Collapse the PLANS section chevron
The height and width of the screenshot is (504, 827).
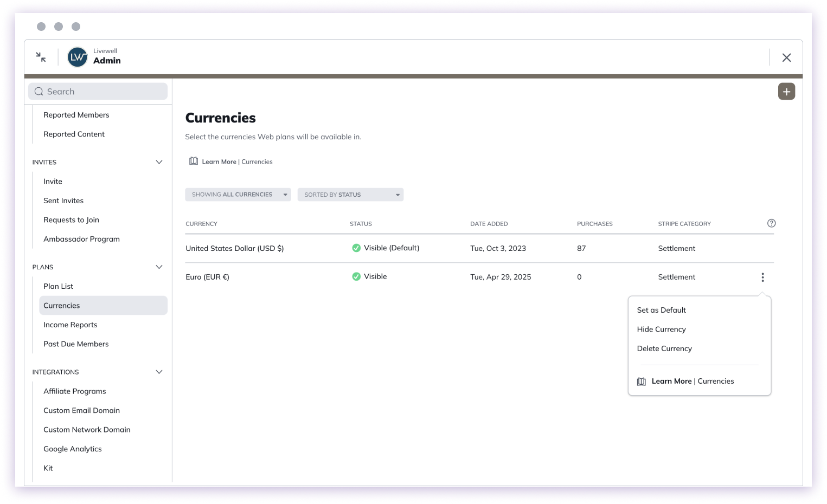coord(159,267)
